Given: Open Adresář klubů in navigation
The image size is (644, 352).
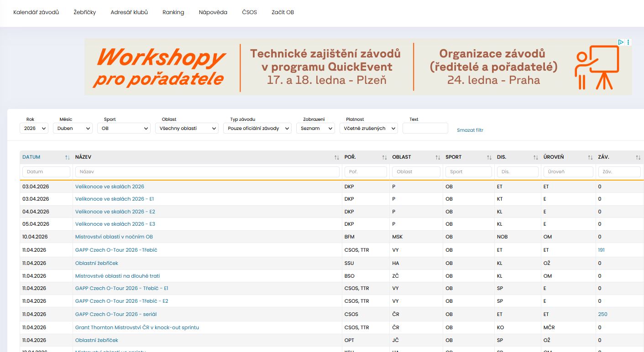Looking at the screenshot, I should 129,12.
